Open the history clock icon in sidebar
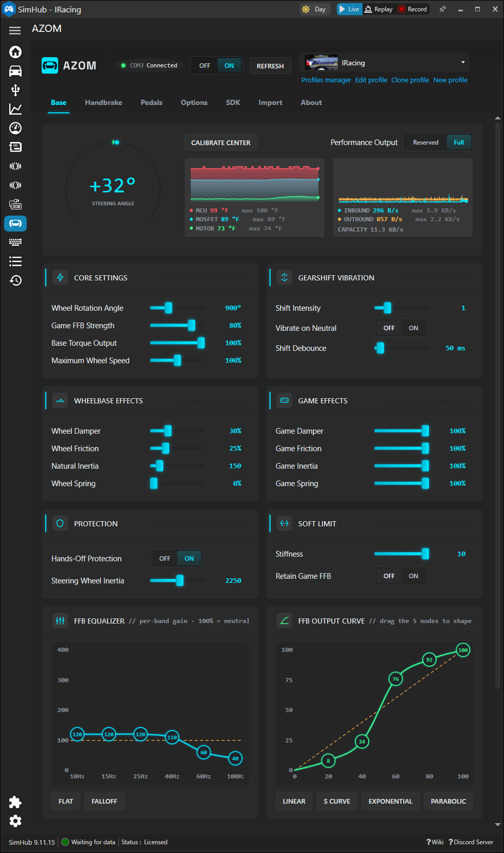 click(15, 280)
